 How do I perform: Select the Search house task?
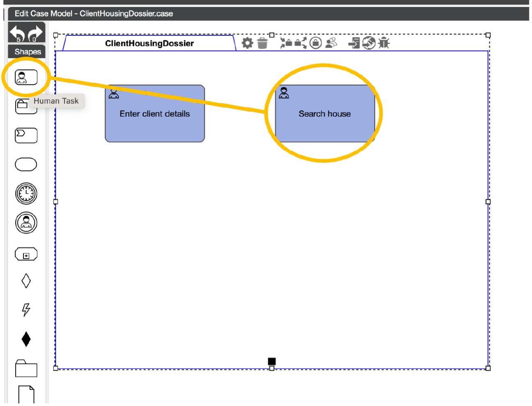point(325,114)
